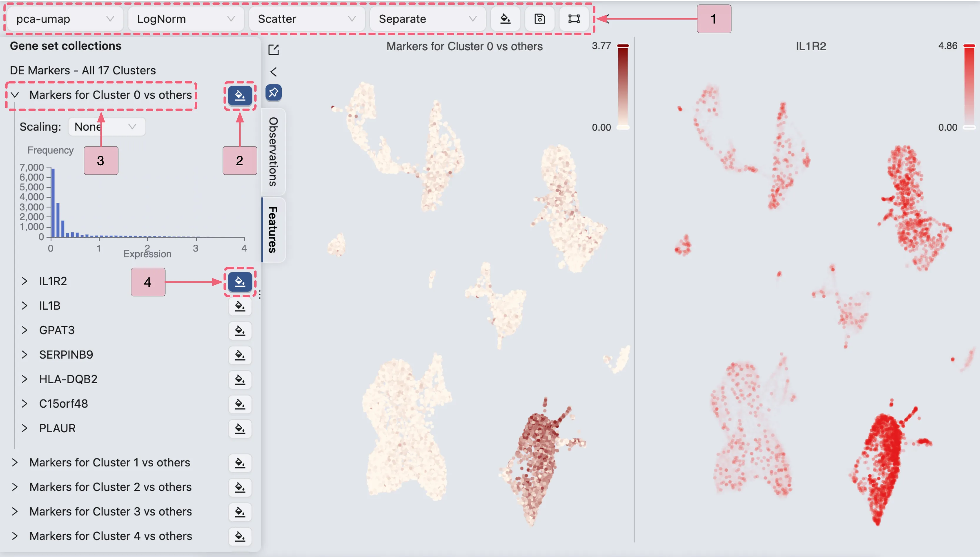Switch to the Observations tab
Image resolution: width=980 pixels, height=557 pixels.
(x=273, y=151)
